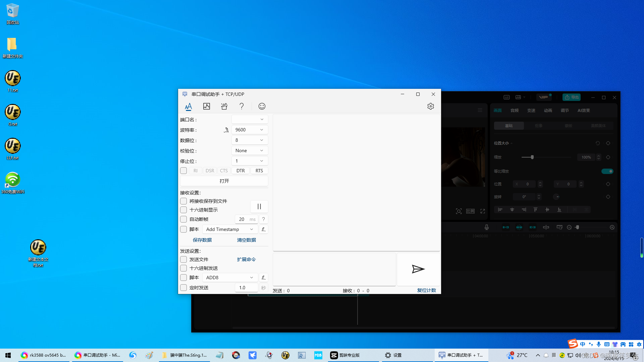Viewport: 644px width, 362px height.
Task: Expand the 波特率 9600 dropdown
Action: 261,129
